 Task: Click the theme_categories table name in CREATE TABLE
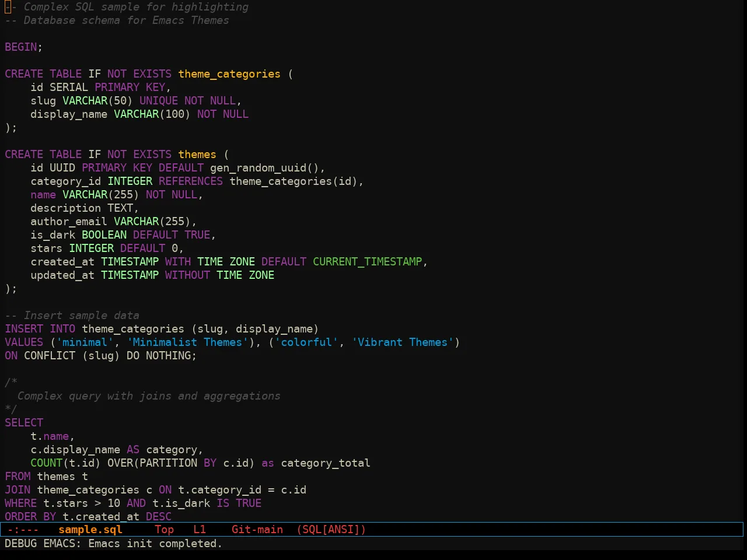(x=229, y=74)
